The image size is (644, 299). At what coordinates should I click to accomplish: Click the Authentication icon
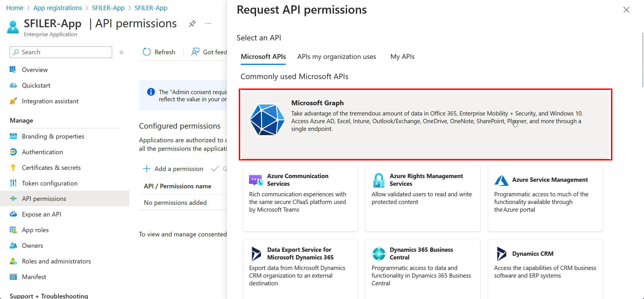(13, 152)
